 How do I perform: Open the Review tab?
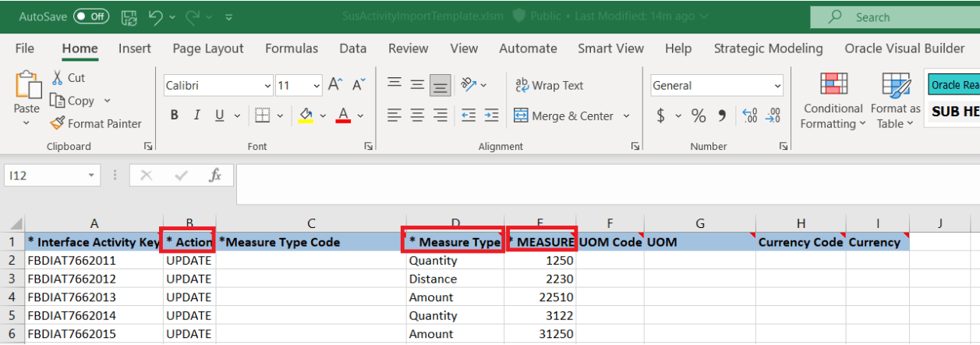tap(409, 48)
